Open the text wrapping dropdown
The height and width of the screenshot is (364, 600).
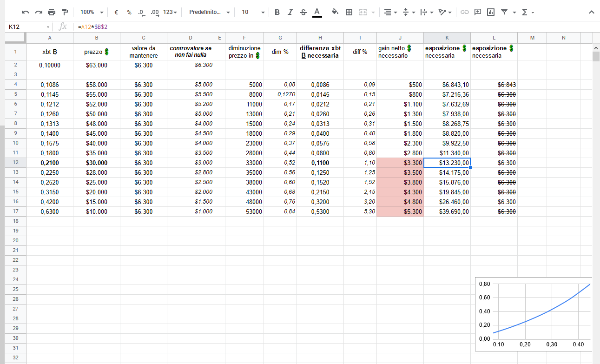(x=426, y=12)
